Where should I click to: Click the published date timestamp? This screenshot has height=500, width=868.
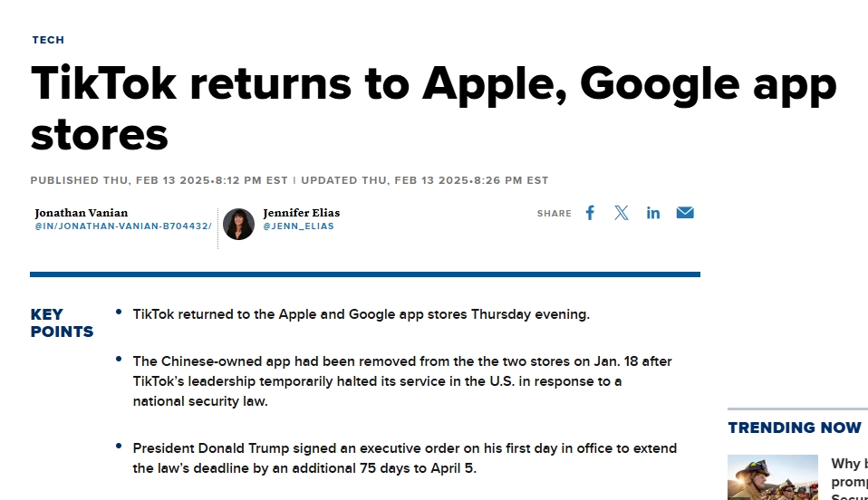(159, 180)
